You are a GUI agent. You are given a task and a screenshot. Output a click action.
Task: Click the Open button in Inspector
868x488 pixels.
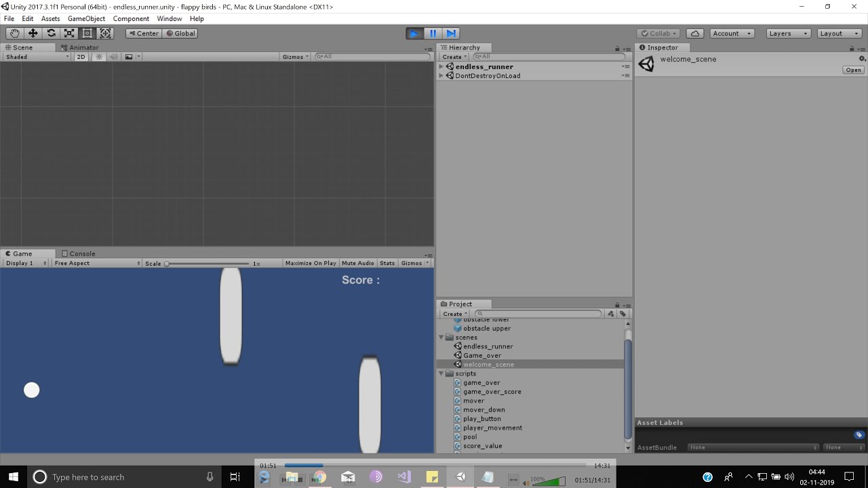click(853, 70)
